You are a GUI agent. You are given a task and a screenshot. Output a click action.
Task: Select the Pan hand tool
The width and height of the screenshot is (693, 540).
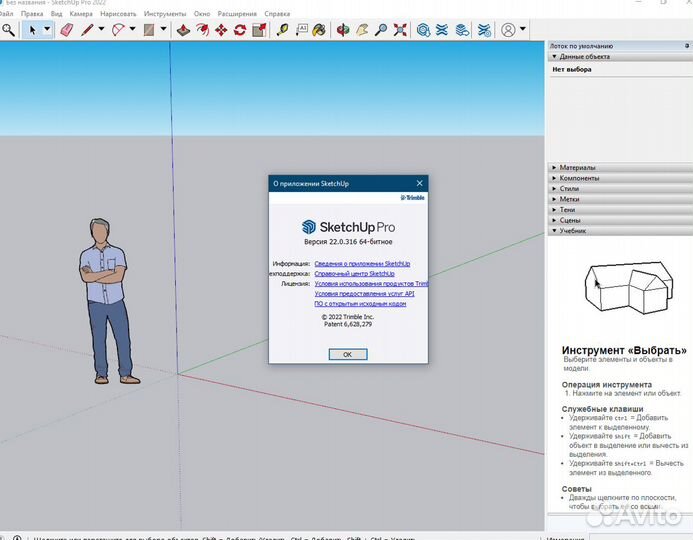(x=362, y=30)
